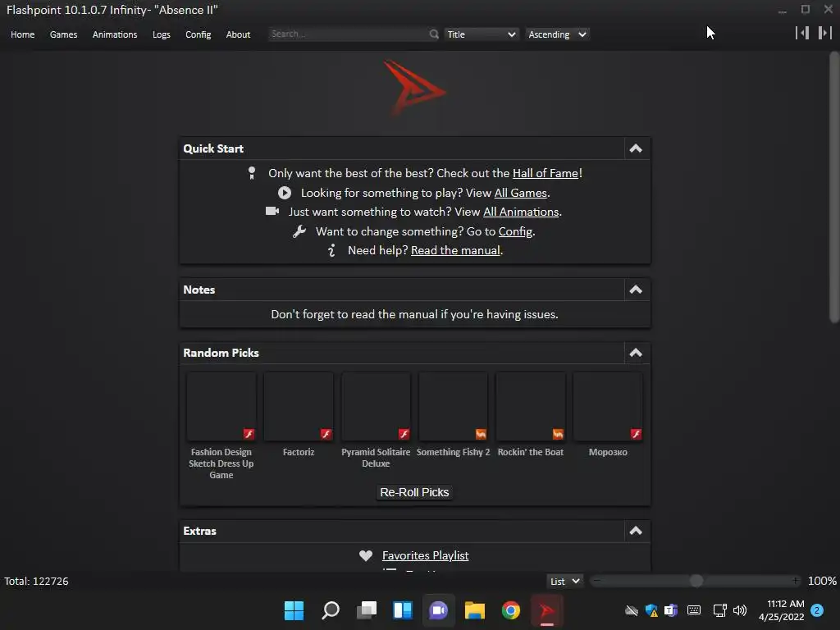The width and height of the screenshot is (840, 630).
Task: Click Flash badge on Fashion Design Sketch thumbnail
Action: [x=249, y=434]
